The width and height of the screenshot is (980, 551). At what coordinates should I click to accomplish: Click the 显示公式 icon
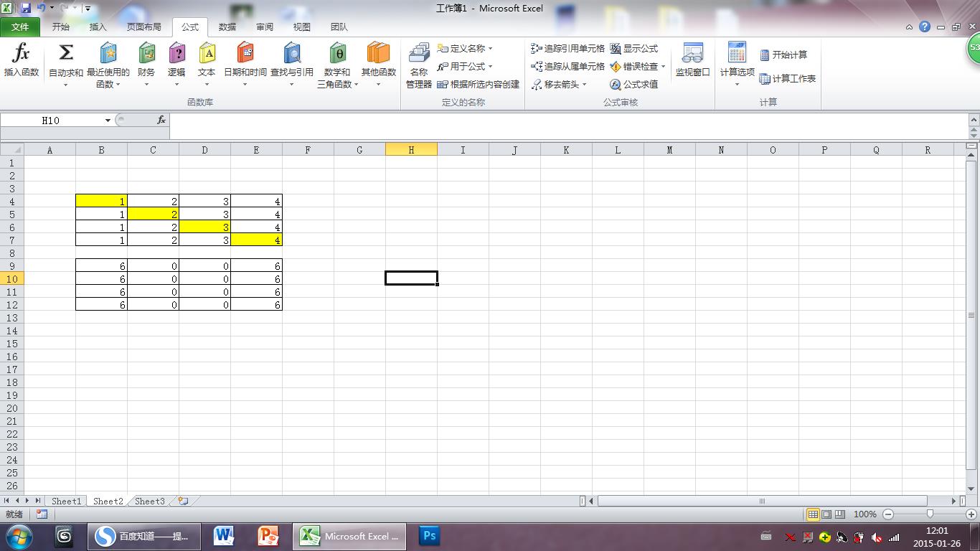point(636,49)
